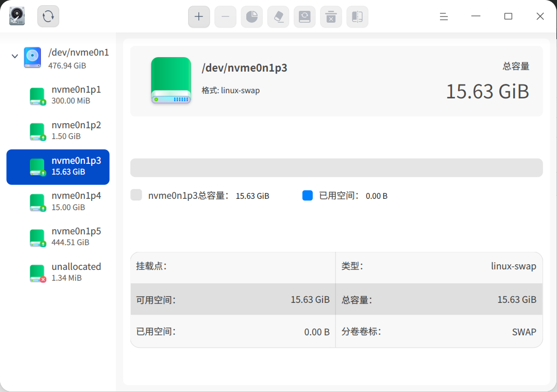Select partition nvme0n1p1 300.00 MiB
The width and height of the screenshot is (557, 392).
coord(58,96)
